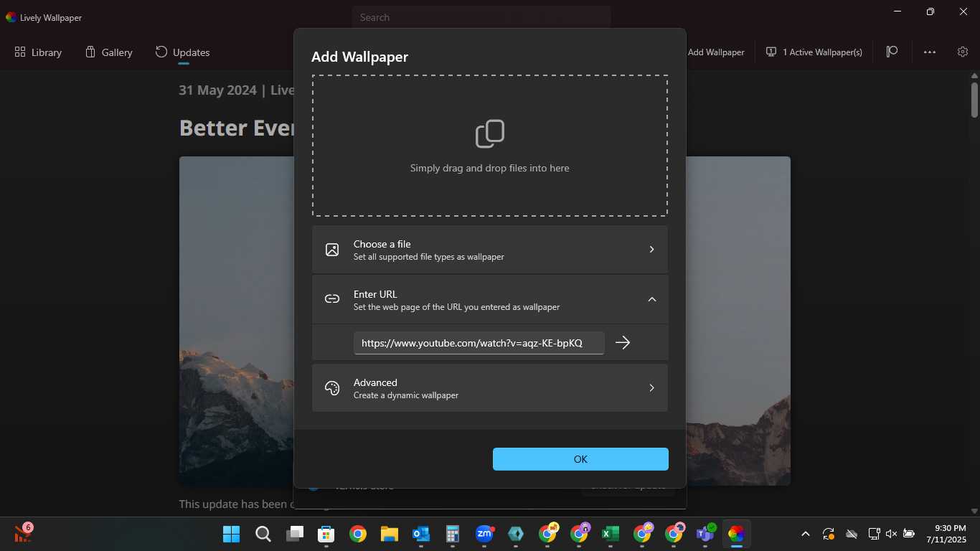The image size is (980, 551).
Task: Click the battery tray icon
Action: pos(909,534)
